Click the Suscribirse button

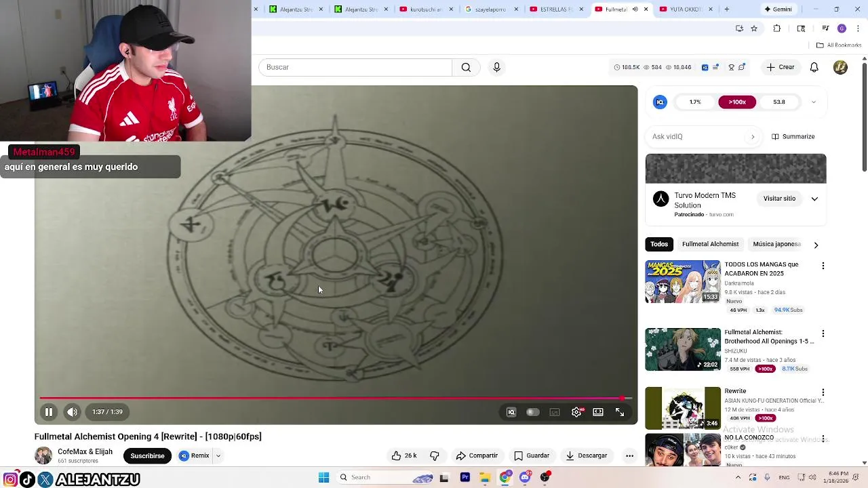[x=147, y=455]
